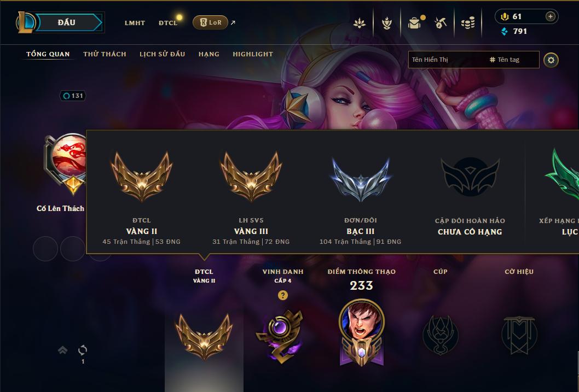Click the ĐẤU play button

pyautogui.click(x=66, y=22)
